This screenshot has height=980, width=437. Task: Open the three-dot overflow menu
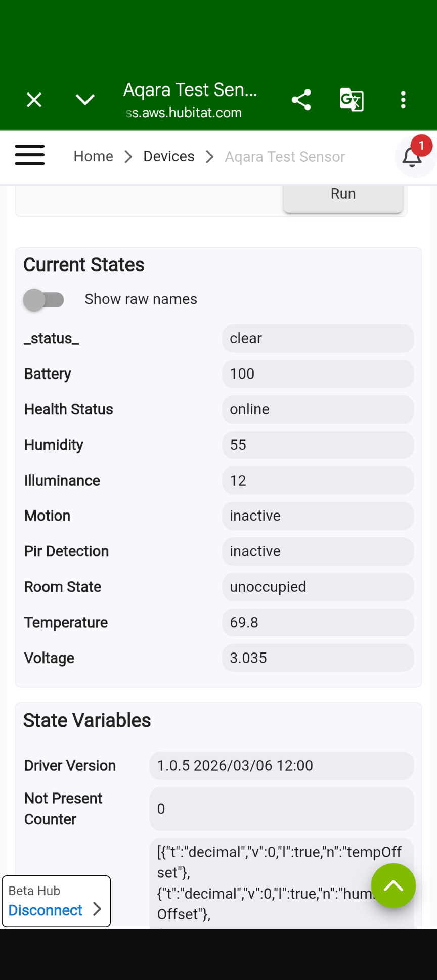click(403, 100)
